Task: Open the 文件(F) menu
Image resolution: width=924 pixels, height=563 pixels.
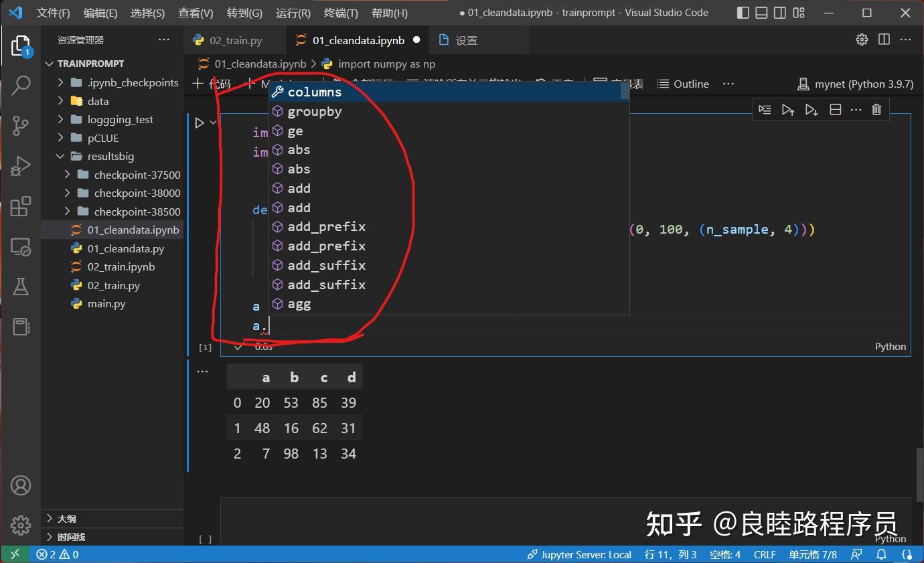Action: [53, 13]
